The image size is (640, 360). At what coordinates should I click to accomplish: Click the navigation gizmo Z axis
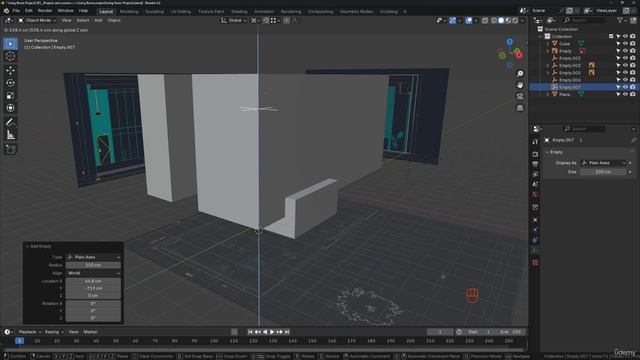pyautogui.click(x=509, y=42)
